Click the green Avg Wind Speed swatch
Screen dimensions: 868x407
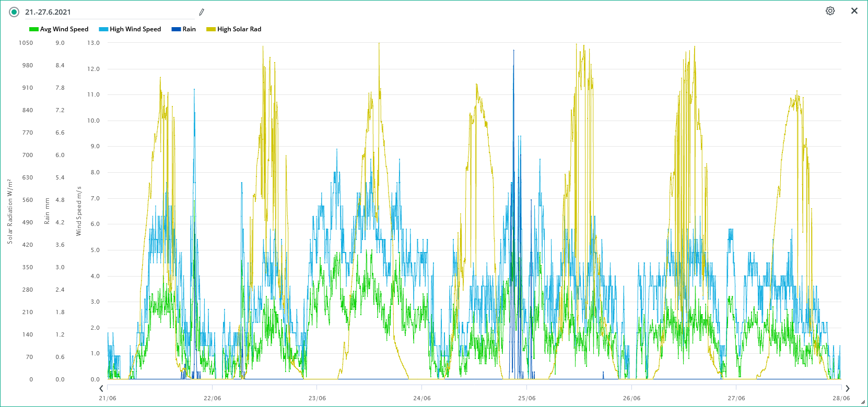pyautogui.click(x=34, y=29)
